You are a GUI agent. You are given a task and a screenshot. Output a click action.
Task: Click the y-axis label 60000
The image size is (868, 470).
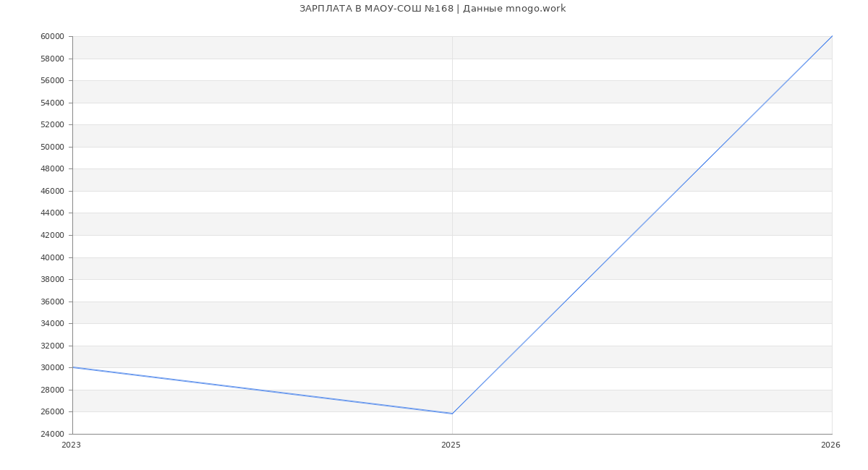(53, 37)
